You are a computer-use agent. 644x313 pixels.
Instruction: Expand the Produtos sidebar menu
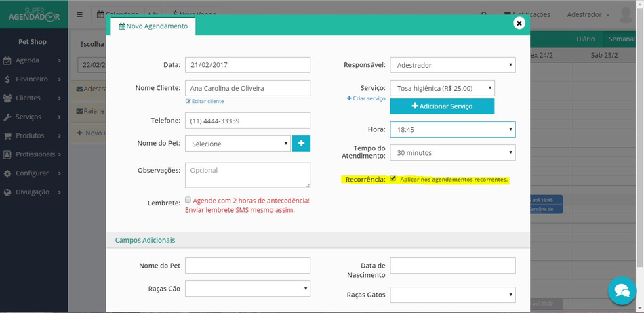click(34, 135)
